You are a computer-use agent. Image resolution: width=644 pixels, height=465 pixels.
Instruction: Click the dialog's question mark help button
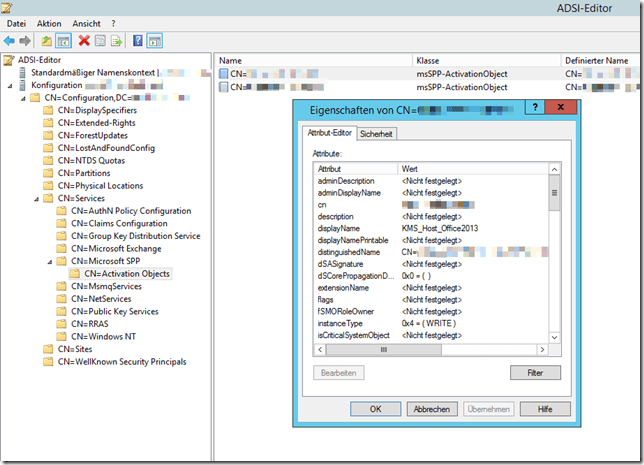(533, 107)
